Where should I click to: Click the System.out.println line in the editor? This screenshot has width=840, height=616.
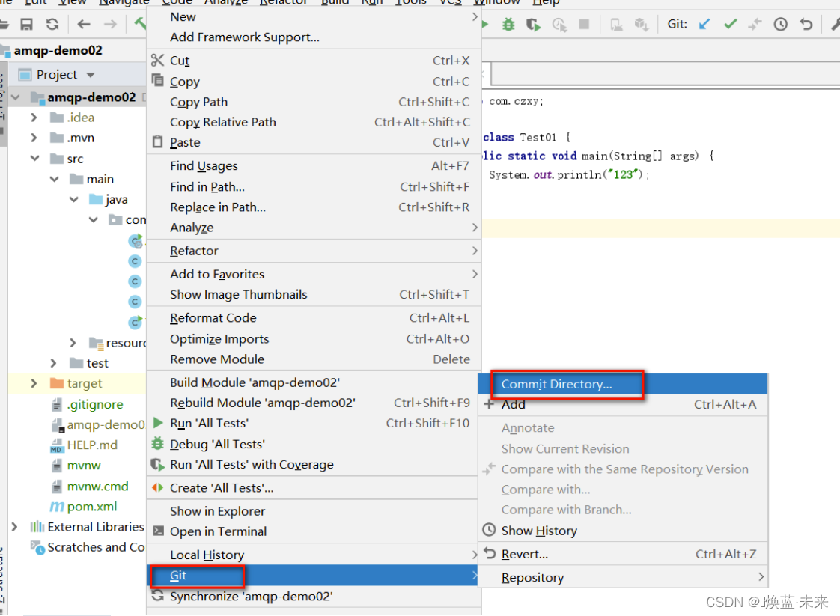569,175
